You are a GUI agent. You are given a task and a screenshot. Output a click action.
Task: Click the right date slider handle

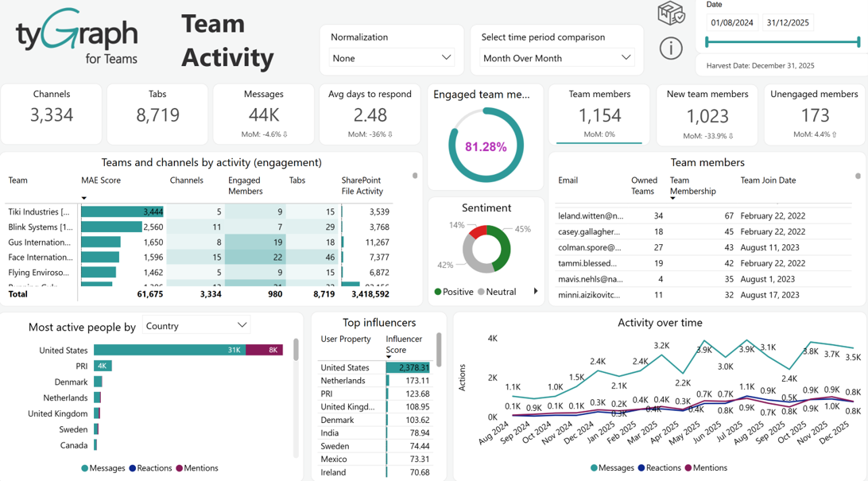[858, 41]
